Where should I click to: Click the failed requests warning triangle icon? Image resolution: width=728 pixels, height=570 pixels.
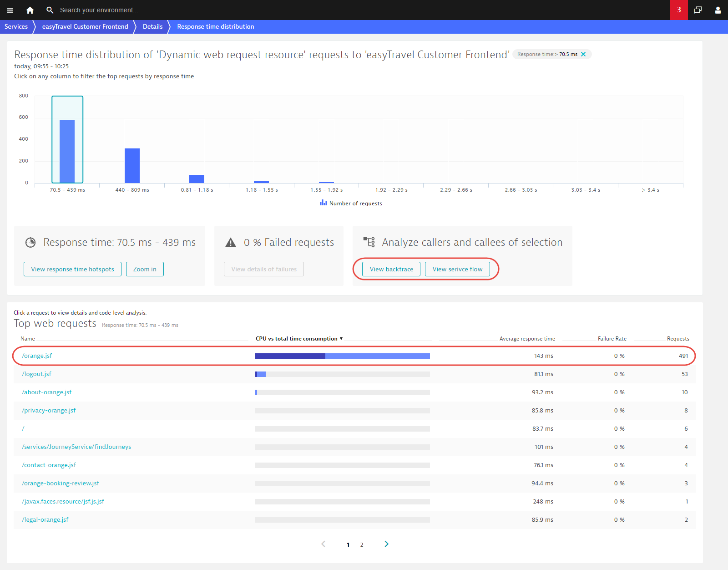click(x=231, y=243)
